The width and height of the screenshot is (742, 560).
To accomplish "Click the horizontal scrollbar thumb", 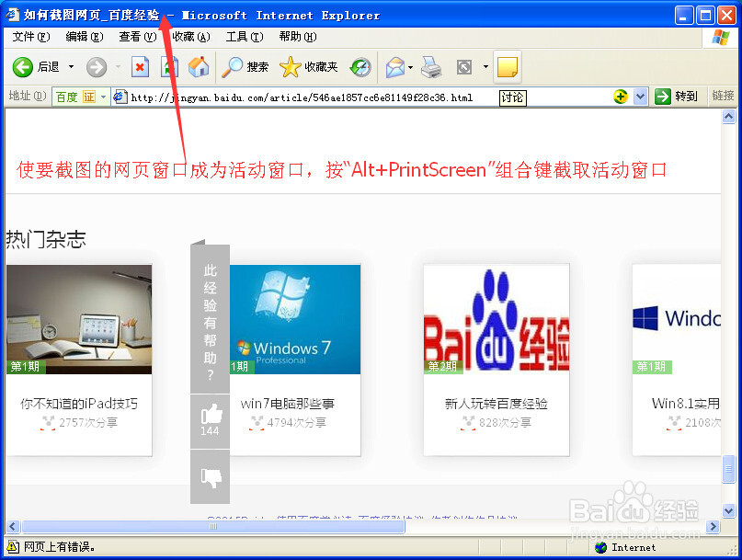I will tap(213, 526).
